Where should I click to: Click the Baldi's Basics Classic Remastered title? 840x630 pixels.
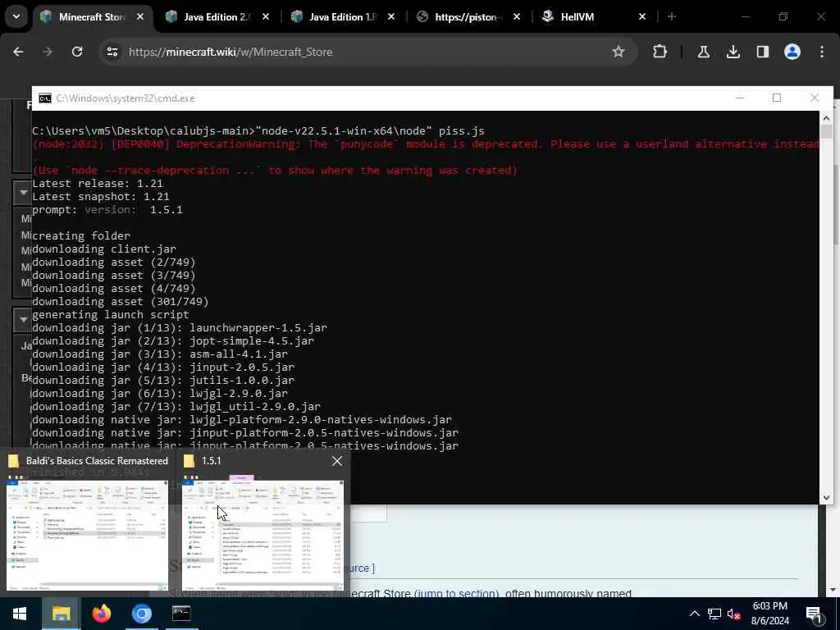[x=97, y=461]
